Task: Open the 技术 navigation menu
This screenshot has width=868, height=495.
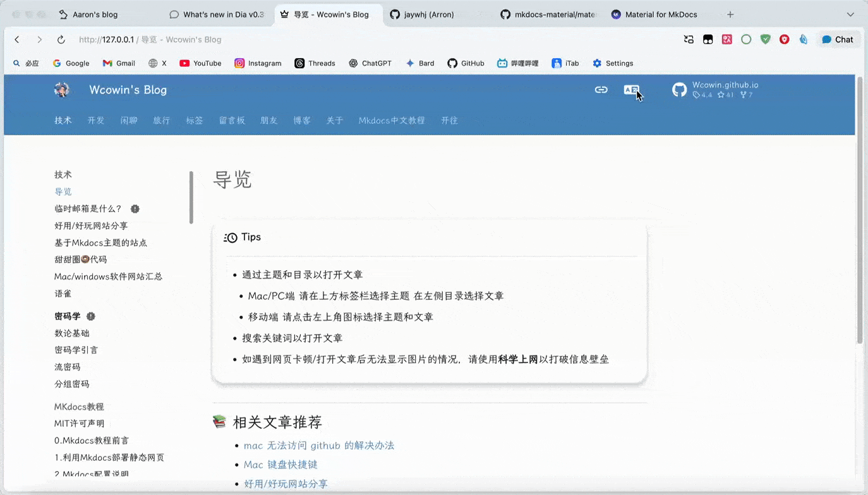Action: pos(63,120)
